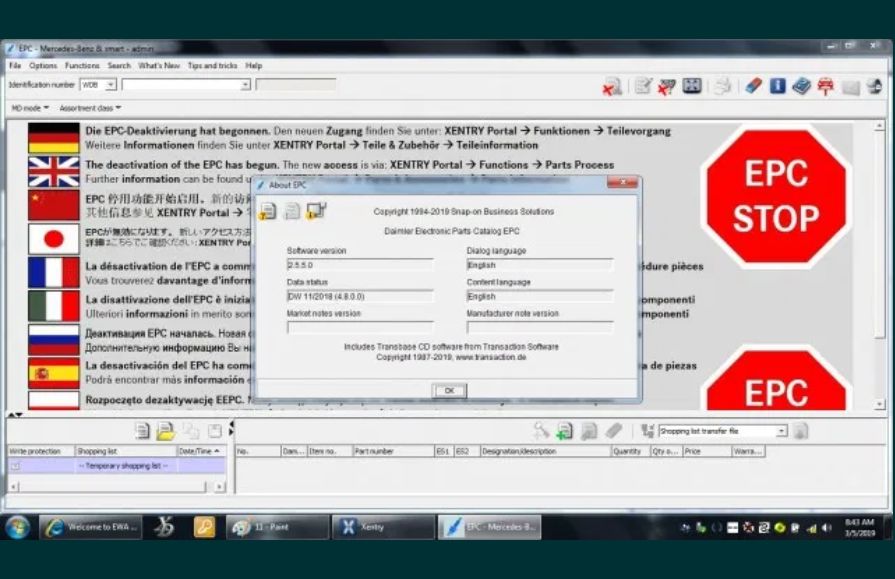Open the Search menu
Viewport: 895px width, 579px height.
coord(119,66)
